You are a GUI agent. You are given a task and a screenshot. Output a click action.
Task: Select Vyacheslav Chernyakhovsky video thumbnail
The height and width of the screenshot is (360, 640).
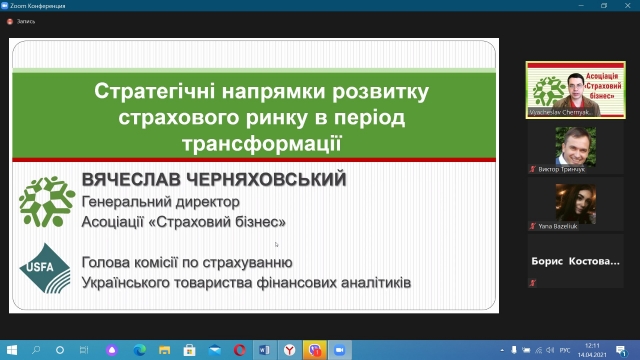coord(576,90)
